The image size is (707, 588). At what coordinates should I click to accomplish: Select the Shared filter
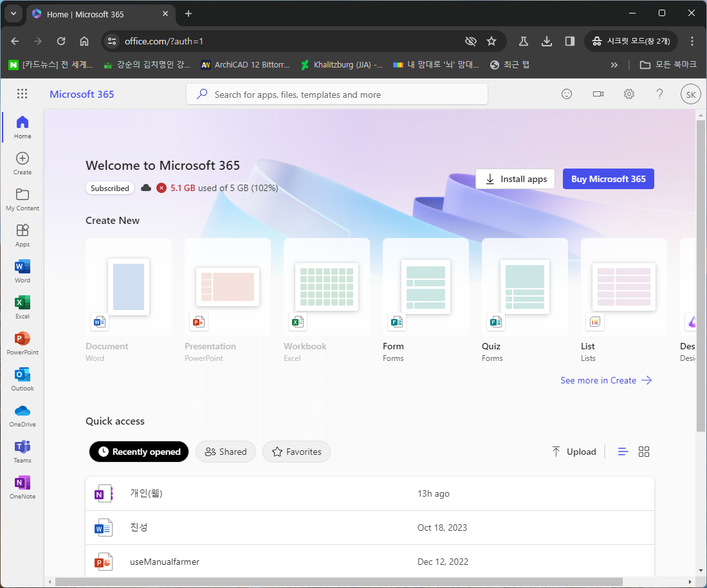click(x=225, y=452)
